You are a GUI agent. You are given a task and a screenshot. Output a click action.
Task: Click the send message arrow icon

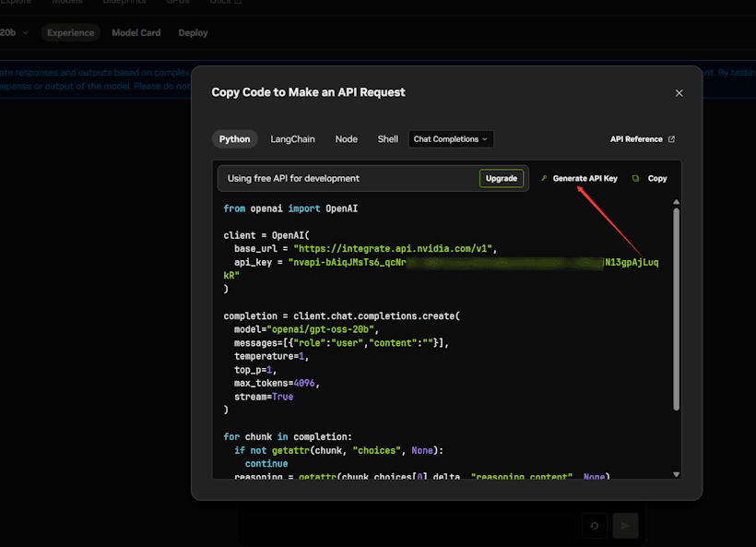(x=625, y=526)
